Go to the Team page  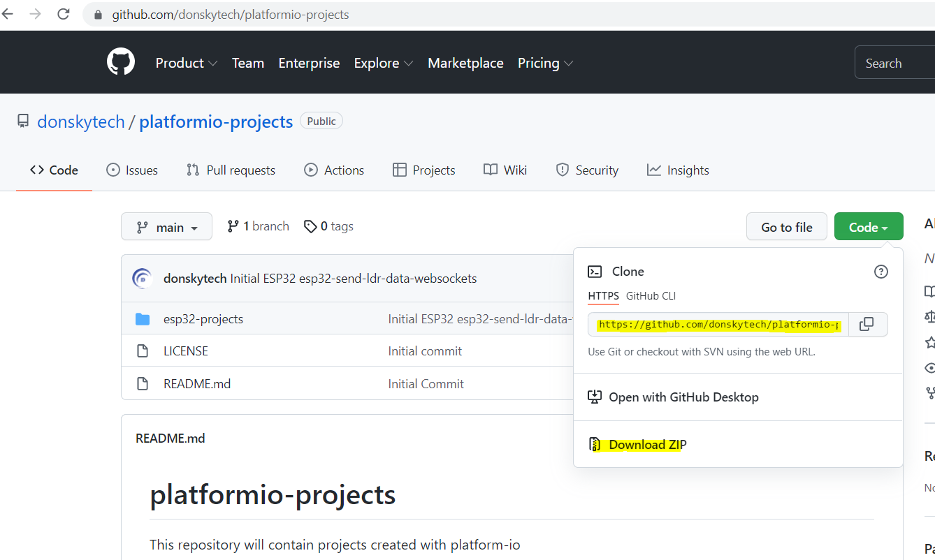tap(248, 63)
